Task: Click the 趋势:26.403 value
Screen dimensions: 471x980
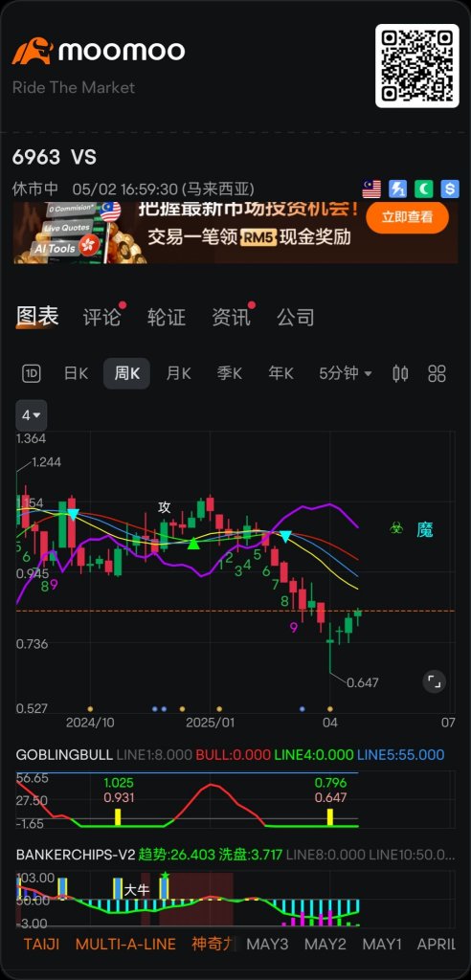Action: (177, 855)
